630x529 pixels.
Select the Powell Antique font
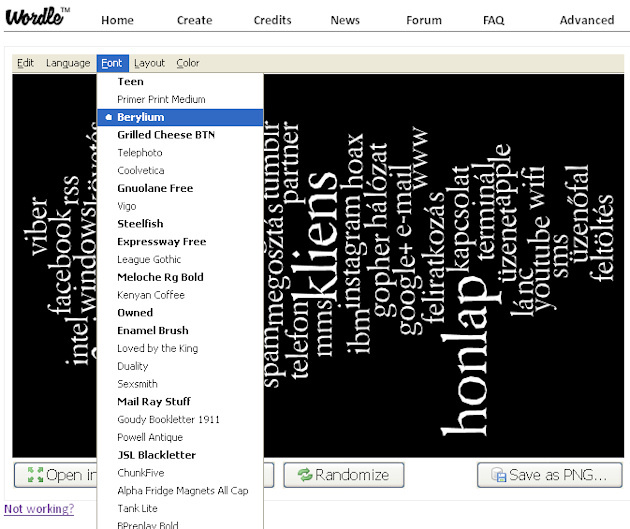(x=180, y=437)
